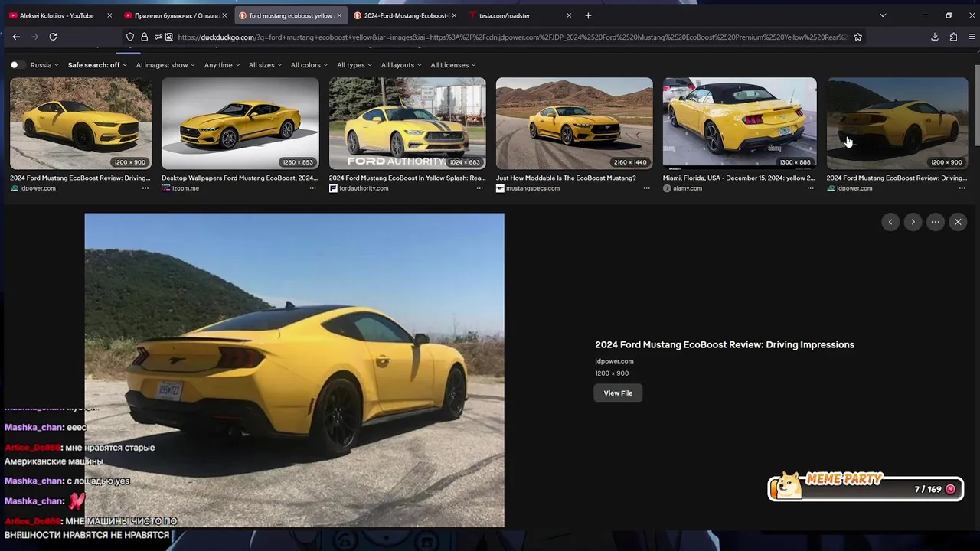Click the View File button
The image size is (980, 551).
(618, 393)
